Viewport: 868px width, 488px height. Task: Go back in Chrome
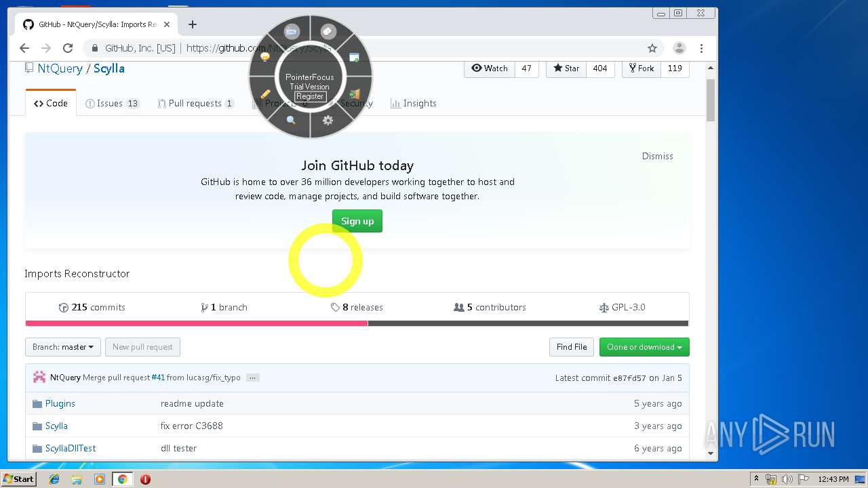tap(24, 48)
